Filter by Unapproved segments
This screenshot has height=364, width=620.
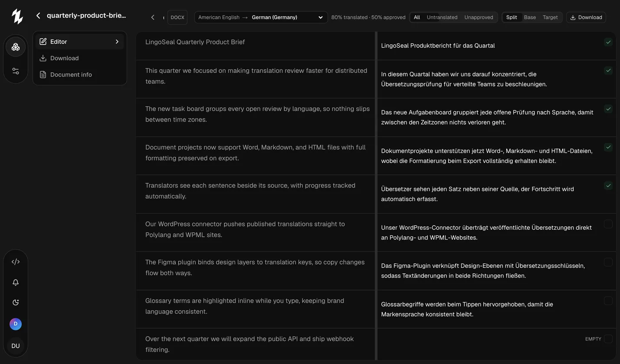(479, 17)
